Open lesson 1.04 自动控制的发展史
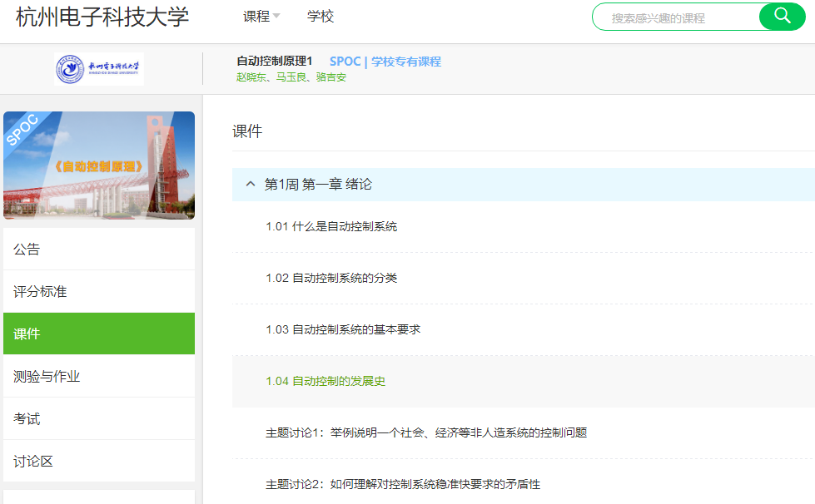Image resolution: width=815 pixels, height=504 pixels. tap(326, 382)
